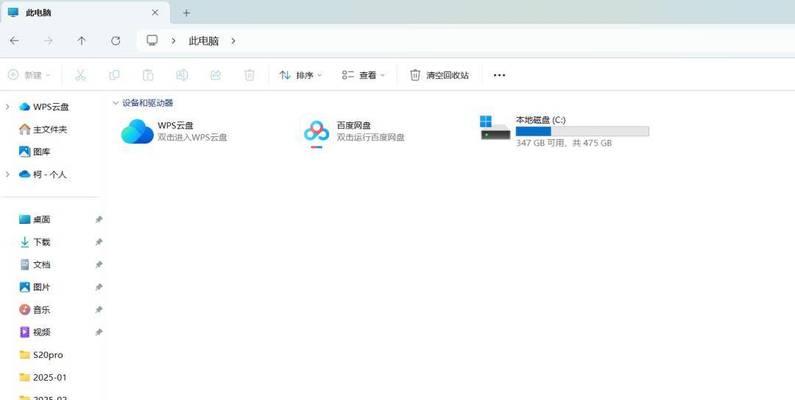The width and height of the screenshot is (795, 400).
Task: Open a new tab with plus button
Action: click(x=187, y=13)
